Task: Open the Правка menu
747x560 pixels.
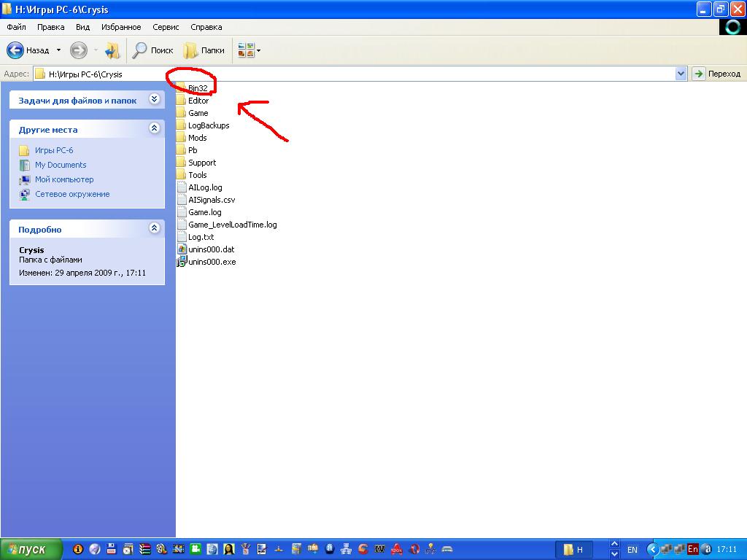Action: click(x=50, y=27)
